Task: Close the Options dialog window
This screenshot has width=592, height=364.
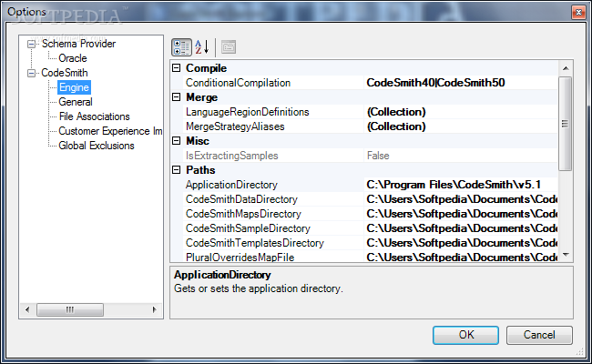Action: [x=578, y=13]
